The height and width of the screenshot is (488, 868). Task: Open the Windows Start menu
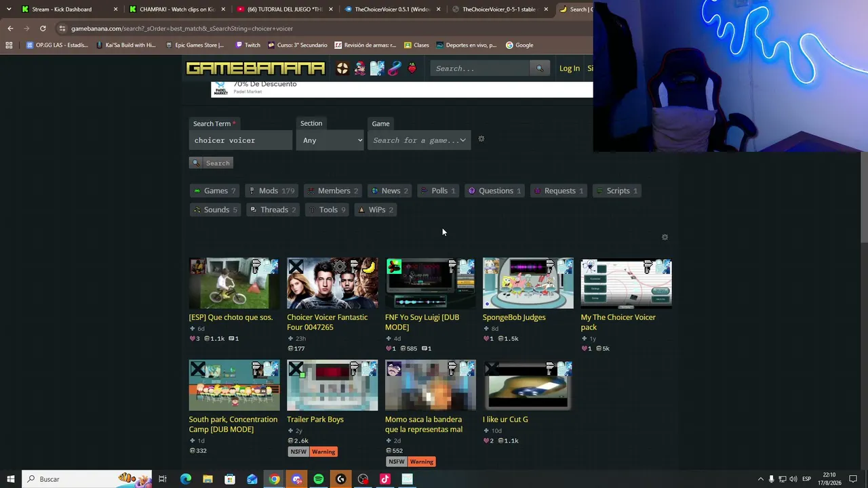point(11,479)
